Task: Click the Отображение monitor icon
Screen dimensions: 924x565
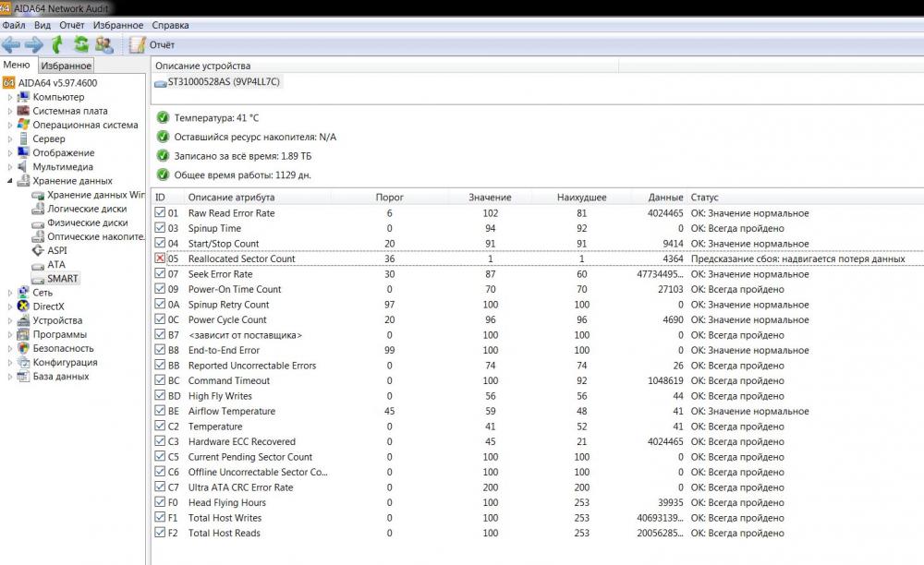Action: click(24, 152)
